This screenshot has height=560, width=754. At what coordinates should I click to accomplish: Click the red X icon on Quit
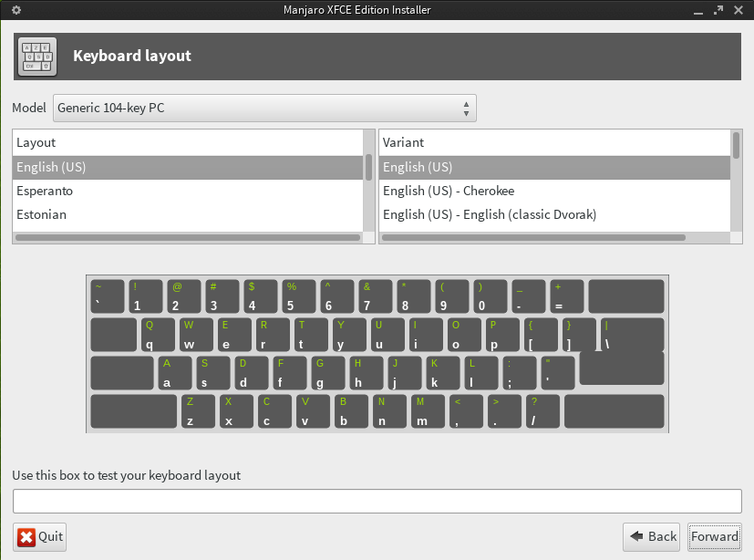coord(26,537)
